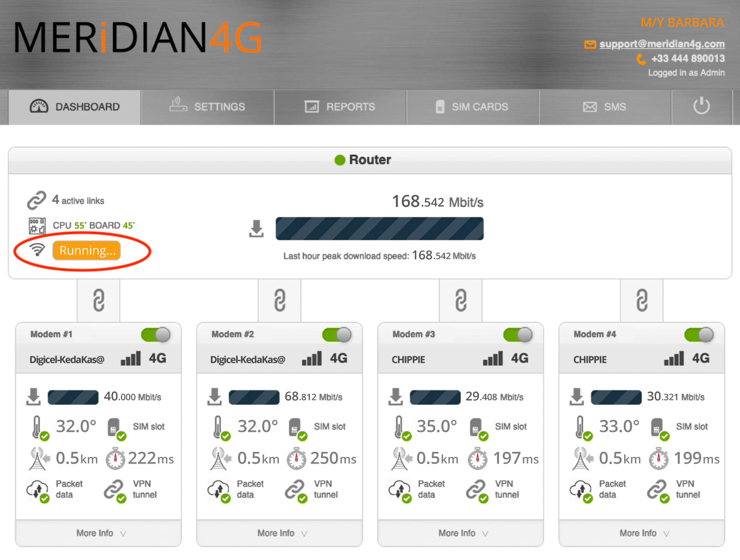Click Modem #4 signal strength bars

[x=674, y=358]
